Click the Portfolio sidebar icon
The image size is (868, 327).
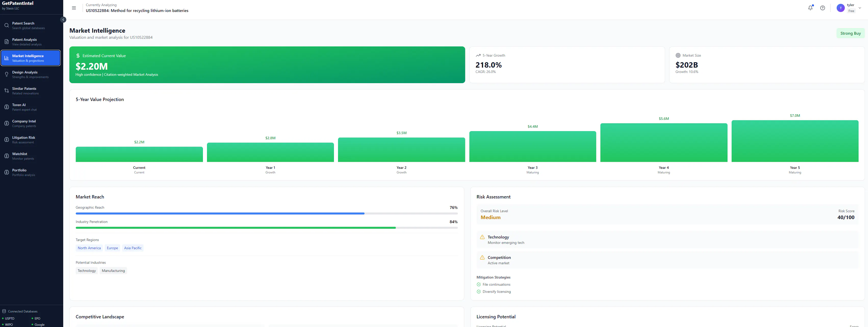[x=6, y=172]
